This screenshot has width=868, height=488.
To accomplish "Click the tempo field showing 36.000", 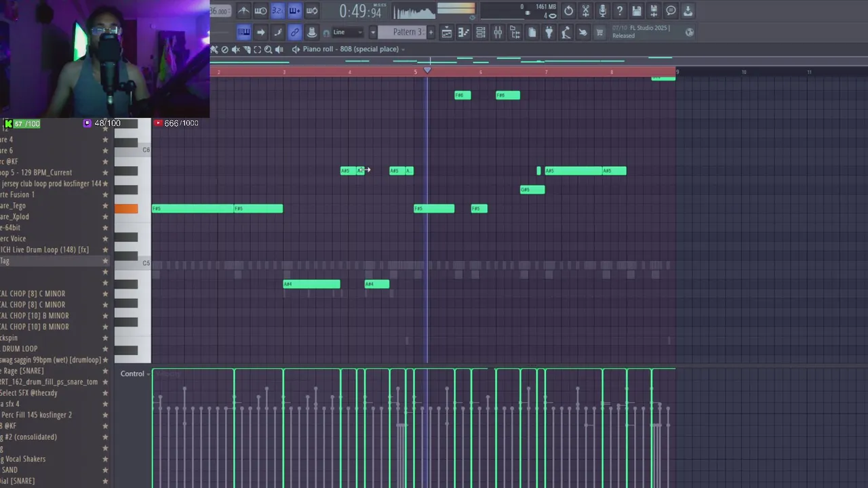I will point(220,11).
